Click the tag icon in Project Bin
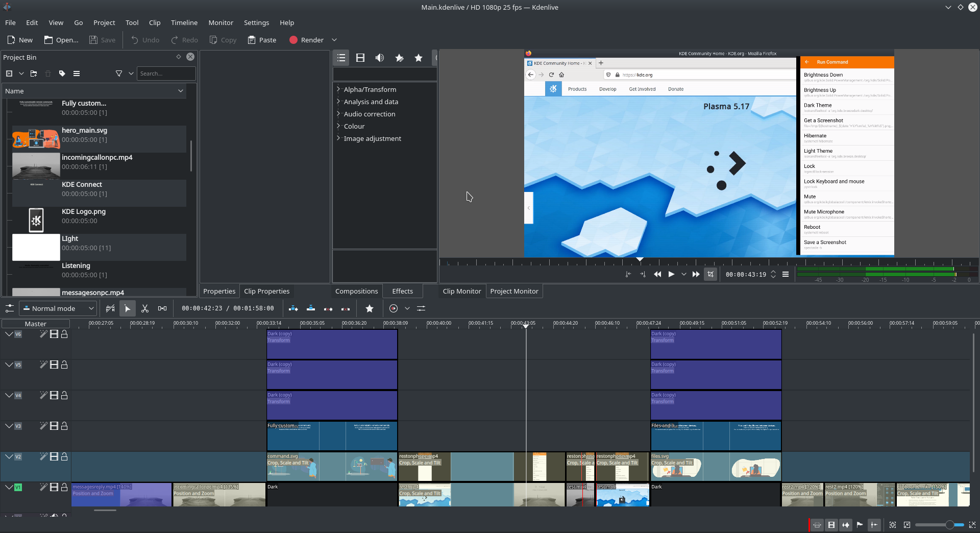 click(x=62, y=74)
